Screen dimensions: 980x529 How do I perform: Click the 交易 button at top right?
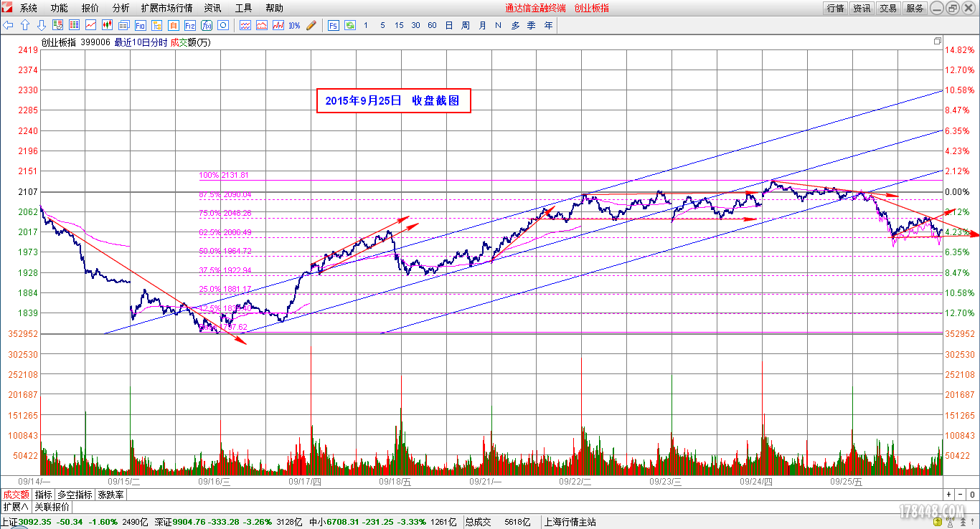(888, 8)
